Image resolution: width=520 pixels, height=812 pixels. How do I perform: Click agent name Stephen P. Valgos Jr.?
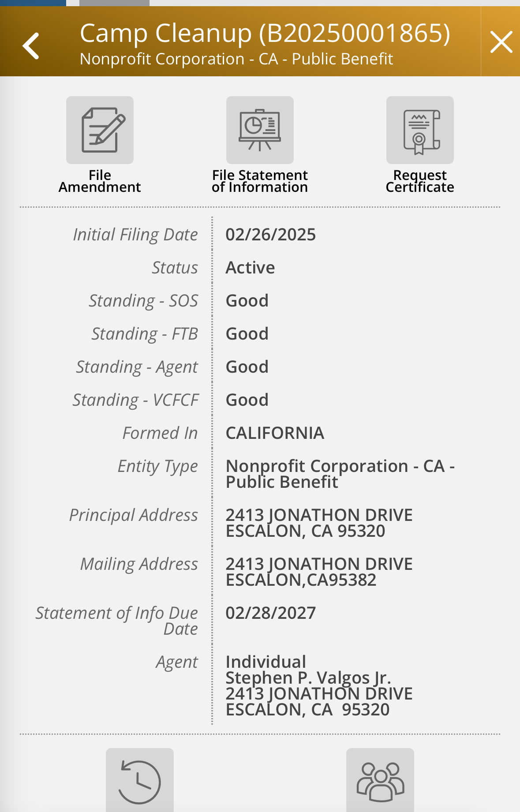pyautogui.click(x=308, y=678)
